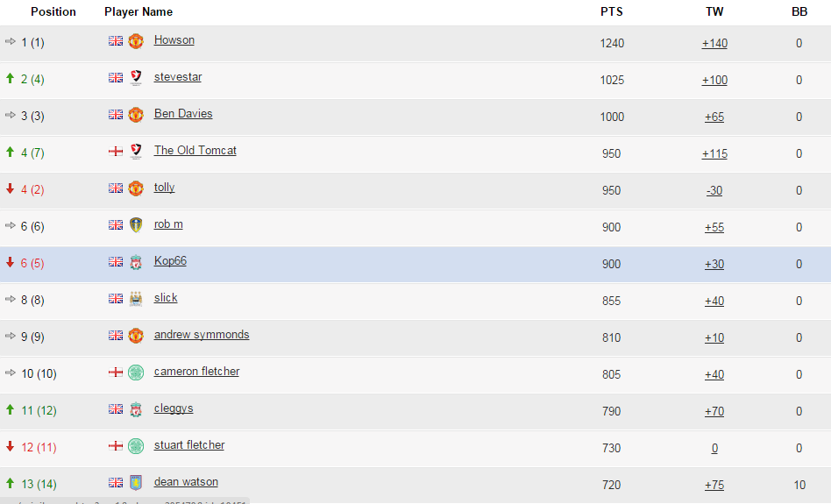Click Manchester City crest beside slick
The image size is (831, 504).
[136, 298]
